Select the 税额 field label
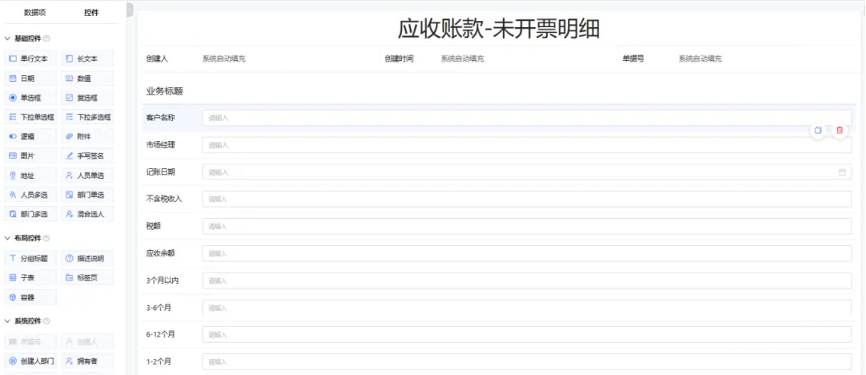Viewport: 866px width, 375px height. click(x=154, y=226)
